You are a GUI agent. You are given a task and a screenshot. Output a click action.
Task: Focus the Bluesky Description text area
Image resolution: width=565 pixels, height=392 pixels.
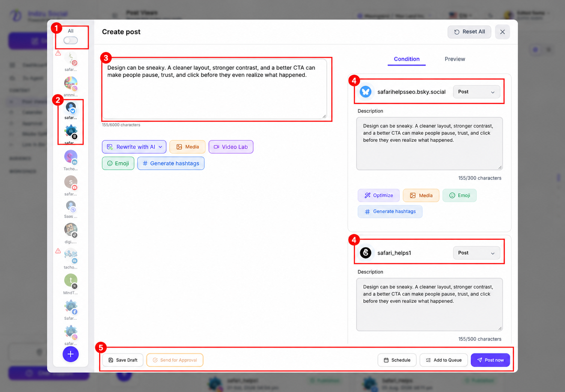tap(429, 144)
